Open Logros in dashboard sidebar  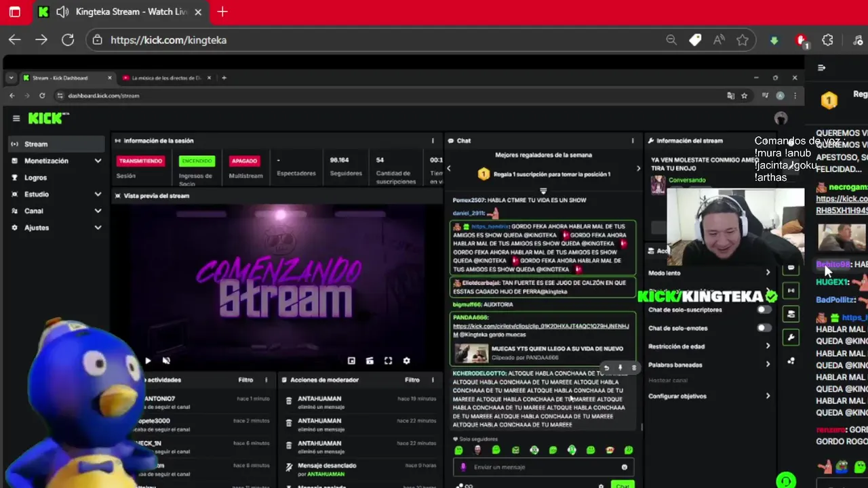(56, 178)
